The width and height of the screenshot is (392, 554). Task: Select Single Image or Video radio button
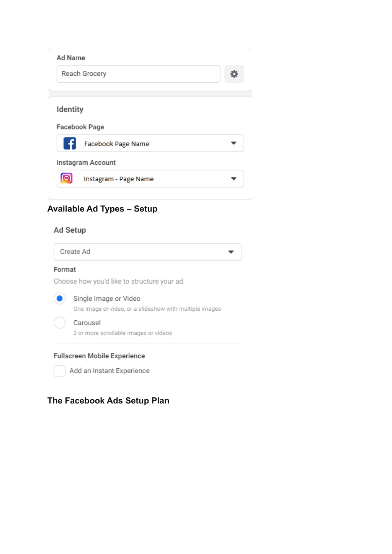[x=60, y=298]
